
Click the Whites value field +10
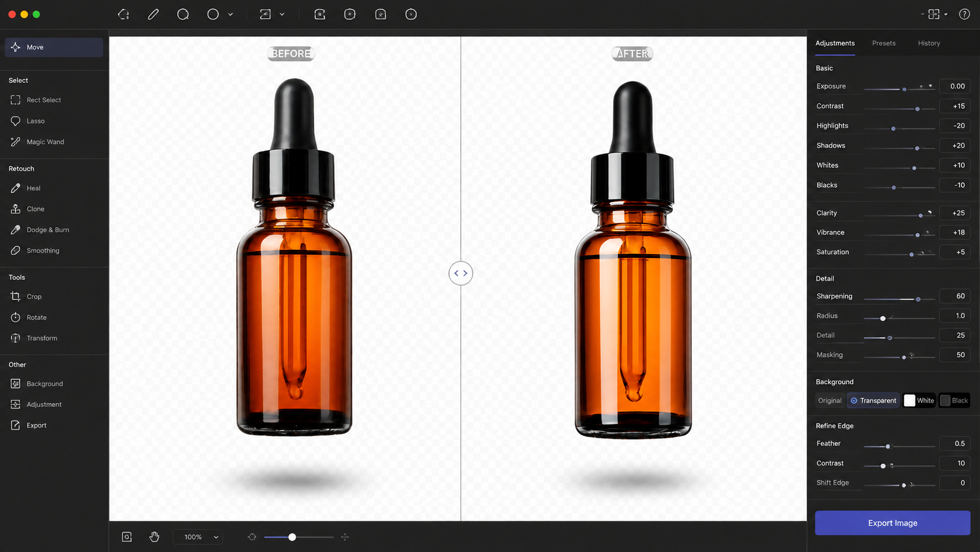point(955,165)
